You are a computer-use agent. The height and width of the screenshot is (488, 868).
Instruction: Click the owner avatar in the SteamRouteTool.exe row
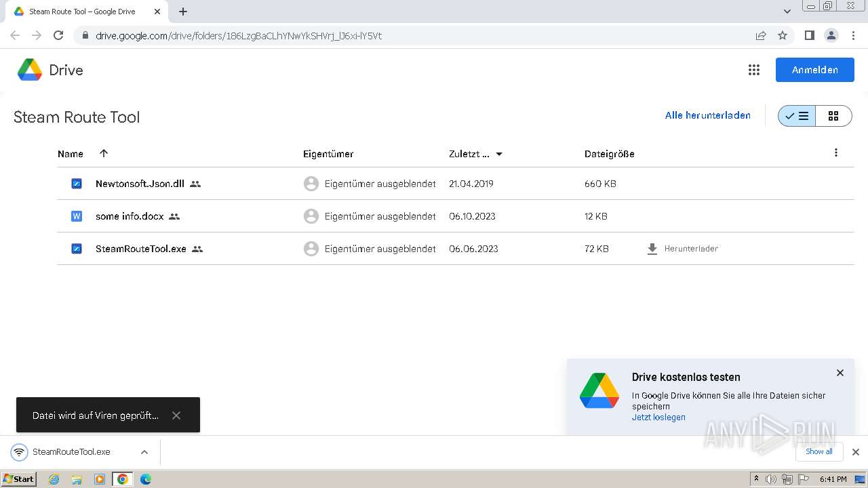click(x=311, y=249)
